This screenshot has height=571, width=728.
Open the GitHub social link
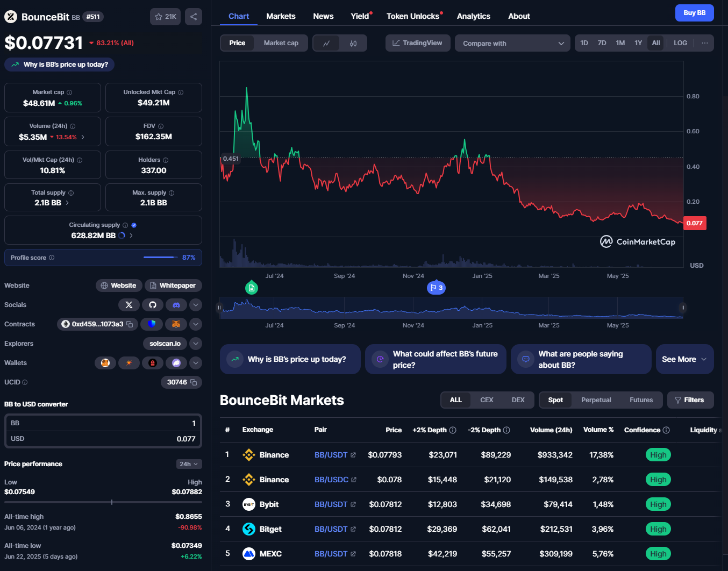153,305
